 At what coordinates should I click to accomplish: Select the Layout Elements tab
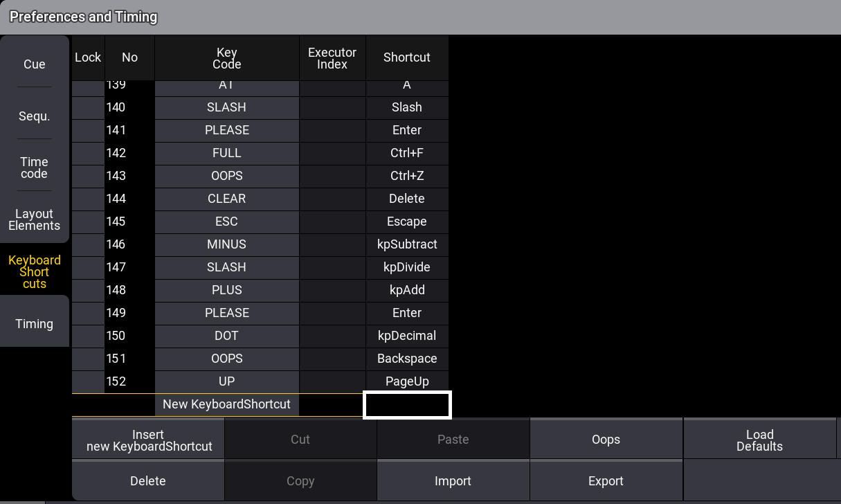click(x=35, y=220)
